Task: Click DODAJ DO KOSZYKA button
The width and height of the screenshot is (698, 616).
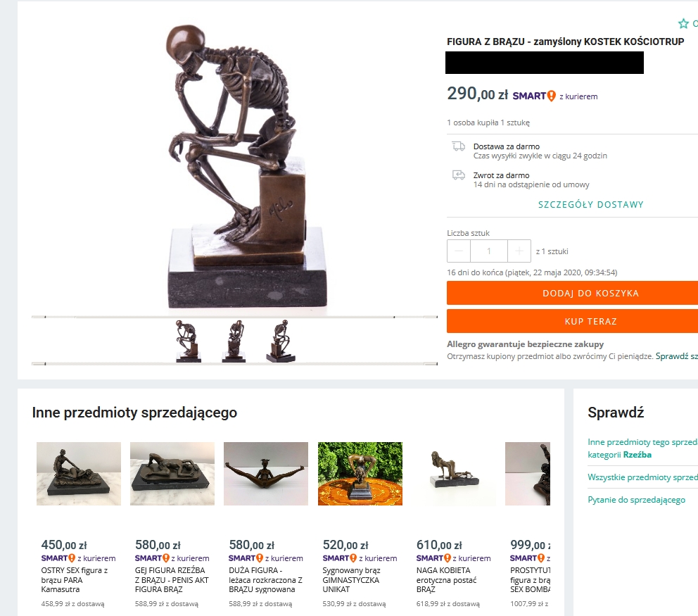Action: click(573, 293)
